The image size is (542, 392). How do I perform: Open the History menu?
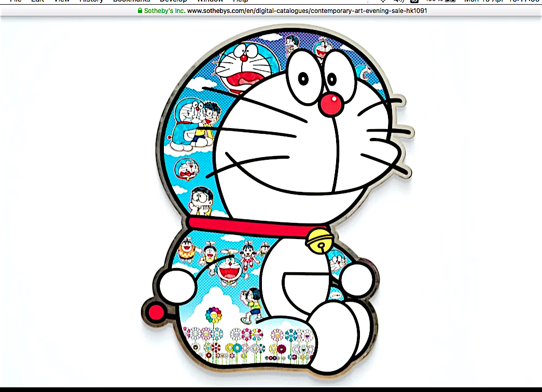tap(91, 1)
